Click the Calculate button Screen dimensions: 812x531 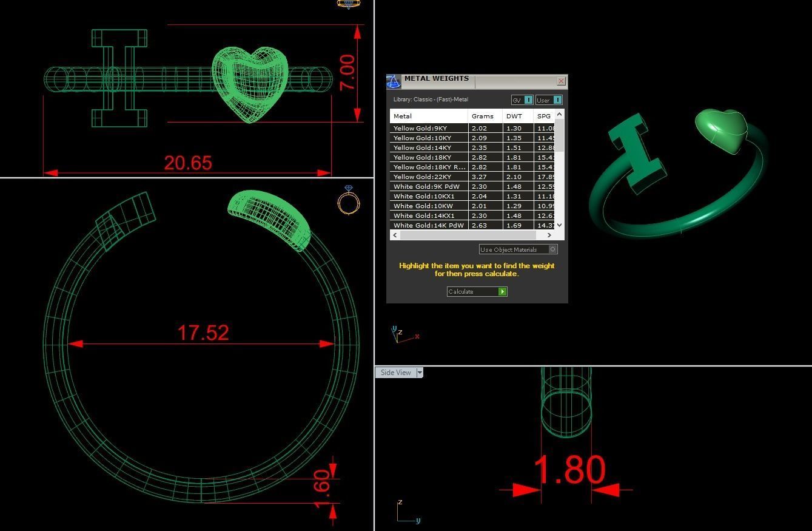(x=477, y=292)
